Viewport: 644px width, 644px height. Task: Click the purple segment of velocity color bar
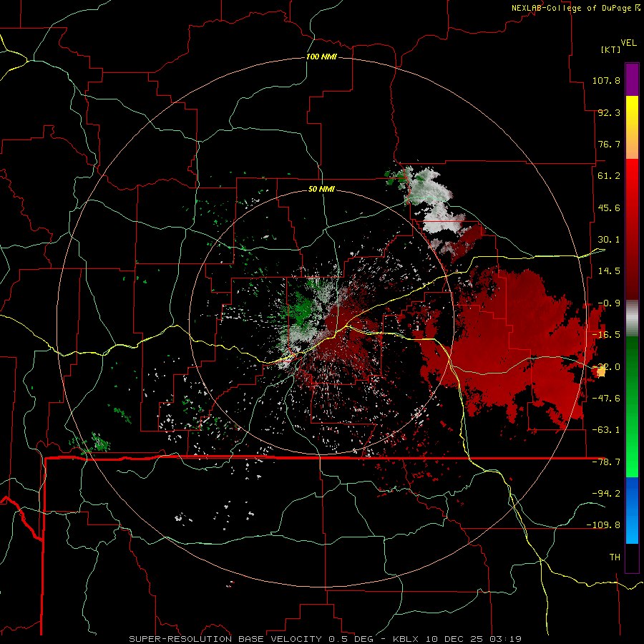[x=632, y=79]
